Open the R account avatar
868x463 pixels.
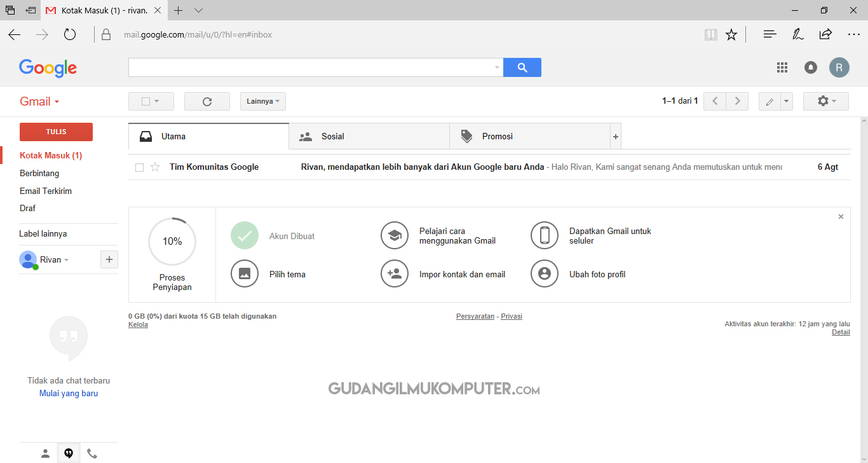[839, 67]
